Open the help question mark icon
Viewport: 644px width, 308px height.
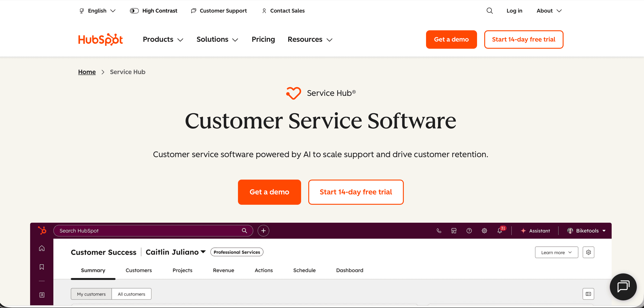pos(469,231)
